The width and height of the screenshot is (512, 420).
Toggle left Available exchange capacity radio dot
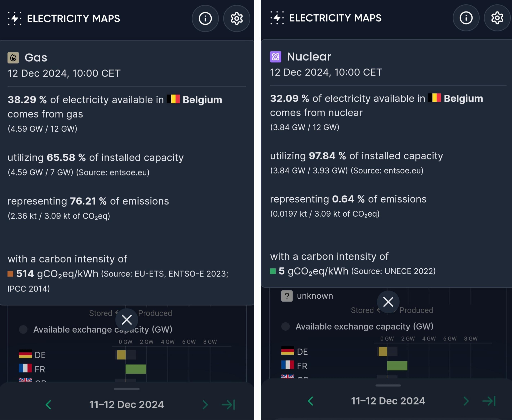pos(23,329)
